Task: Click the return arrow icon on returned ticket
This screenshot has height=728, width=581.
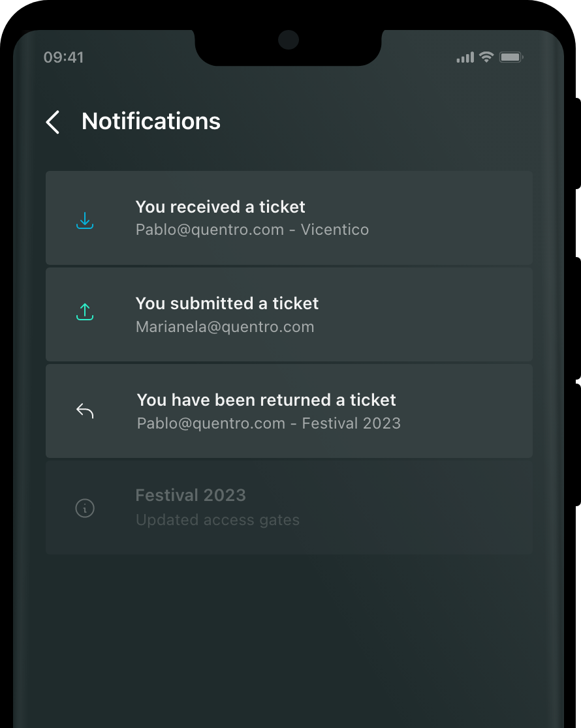Action: [x=85, y=411]
